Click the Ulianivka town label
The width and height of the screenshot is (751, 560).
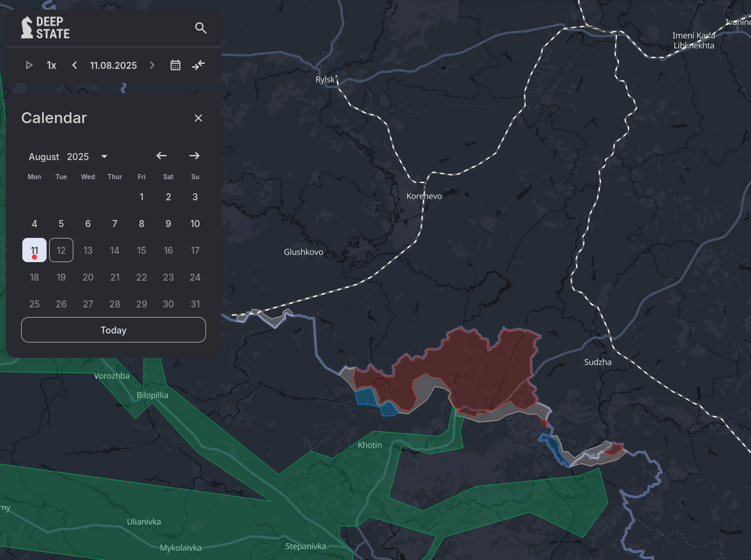(x=144, y=522)
